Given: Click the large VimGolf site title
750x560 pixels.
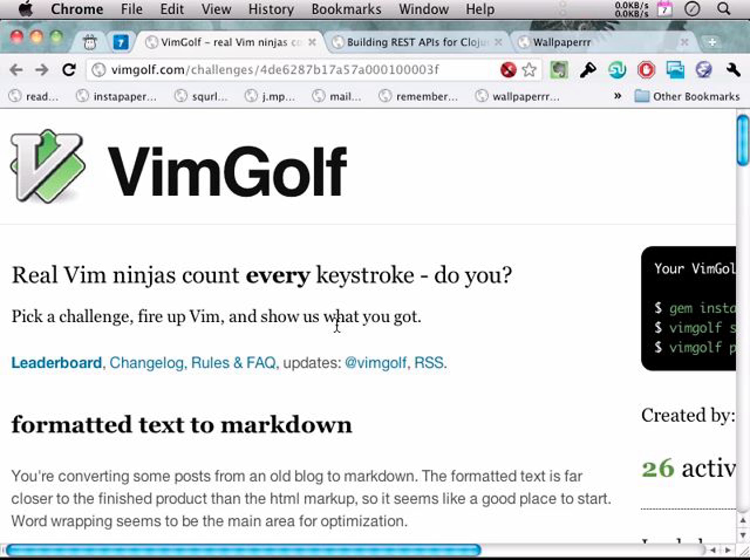Looking at the screenshot, I should 227,171.
